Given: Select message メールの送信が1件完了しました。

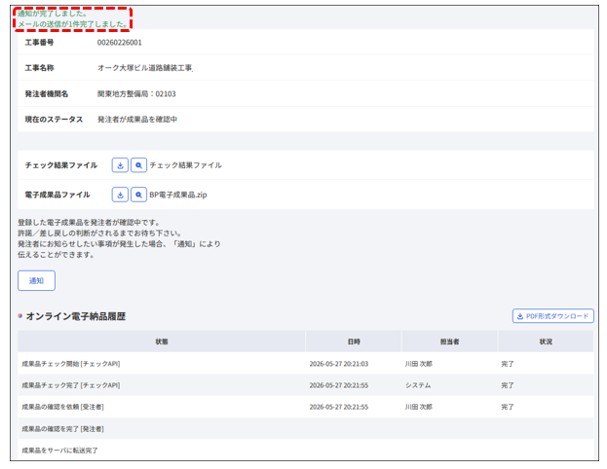Looking at the screenshot, I should point(72,24).
